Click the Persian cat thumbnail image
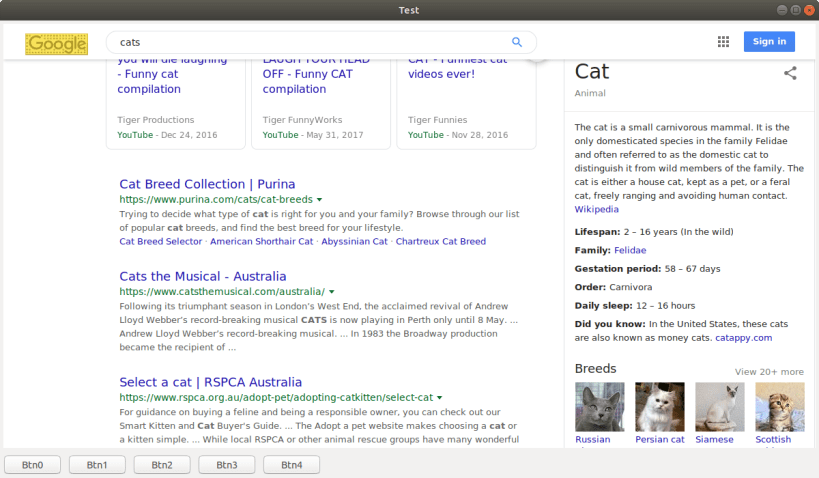819x478 pixels. pos(660,406)
